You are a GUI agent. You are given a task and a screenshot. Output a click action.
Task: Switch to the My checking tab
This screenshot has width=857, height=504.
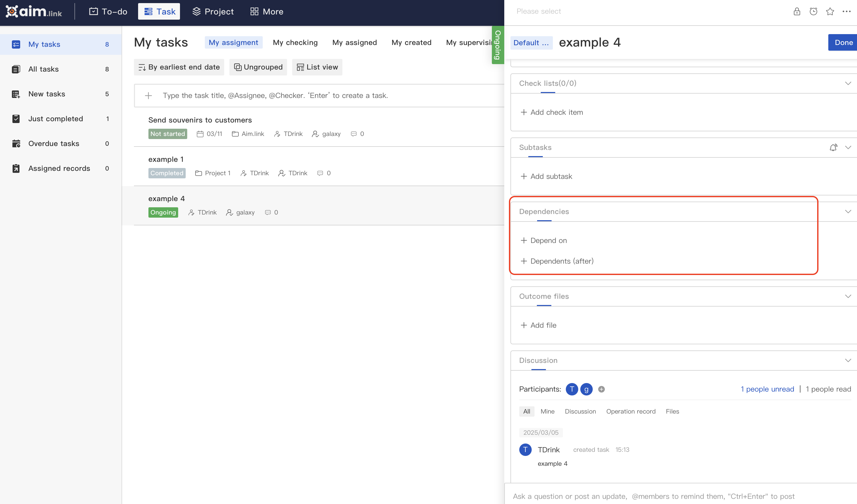[295, 42]
